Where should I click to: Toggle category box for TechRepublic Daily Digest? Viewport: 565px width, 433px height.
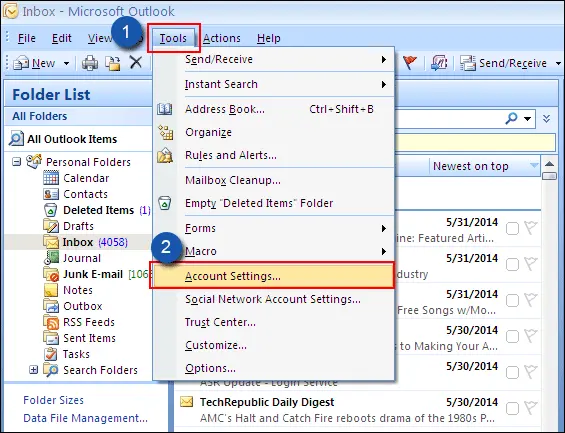(512, 409)
